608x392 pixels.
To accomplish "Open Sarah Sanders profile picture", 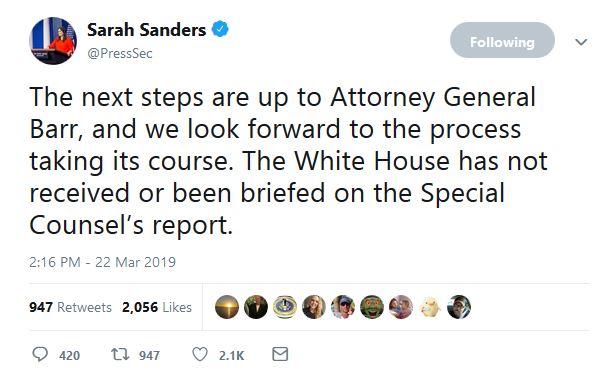I will (53, 41).
